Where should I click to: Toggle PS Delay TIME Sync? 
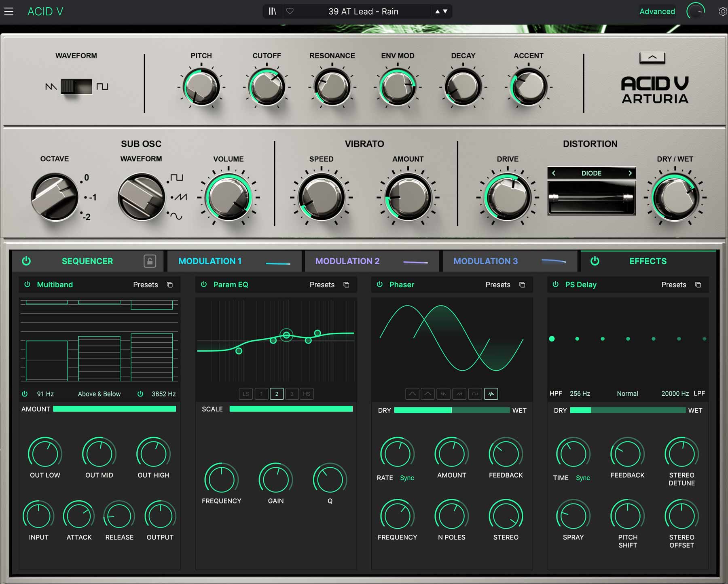click(583, 478)
